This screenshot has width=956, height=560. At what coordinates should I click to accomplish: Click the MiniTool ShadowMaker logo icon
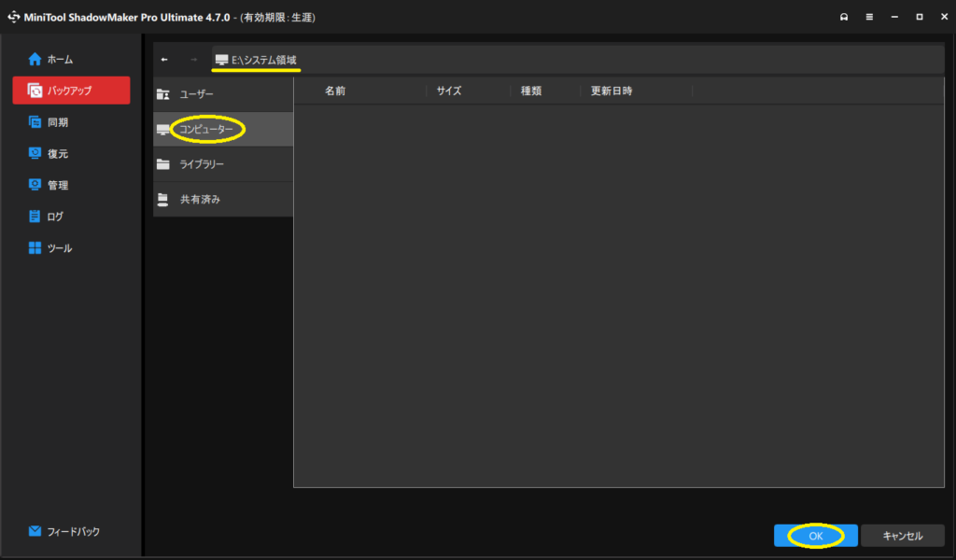click(13, 17)
